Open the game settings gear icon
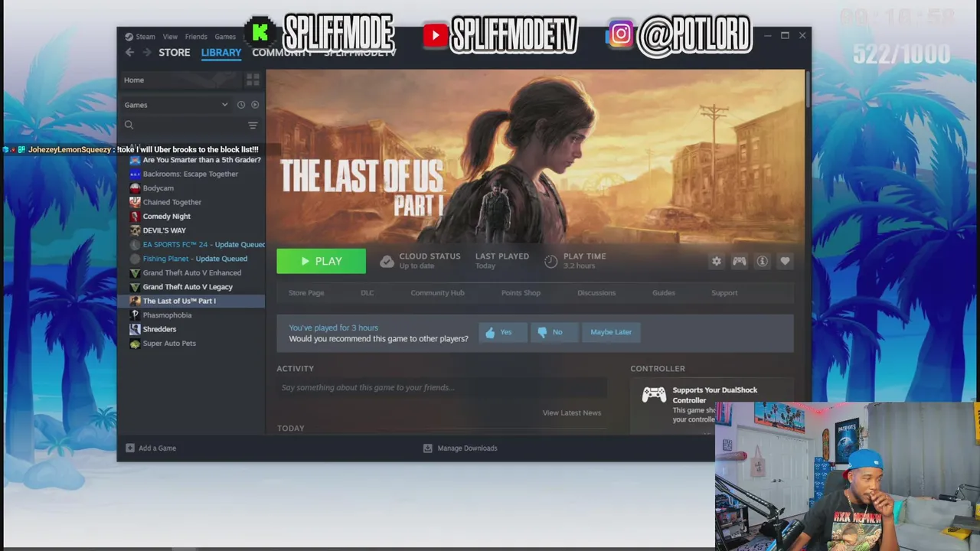Screen dimensions: 980x551 click(x=717, y=261)
